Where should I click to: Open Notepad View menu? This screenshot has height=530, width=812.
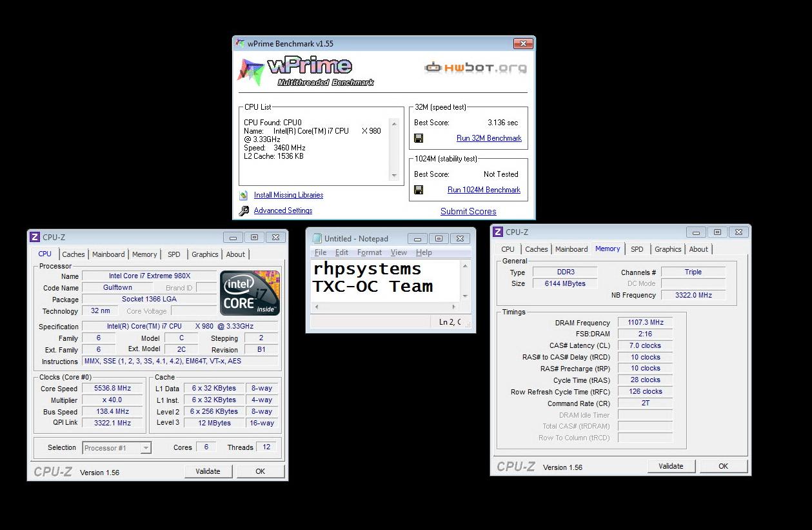[x=399, y=252]
